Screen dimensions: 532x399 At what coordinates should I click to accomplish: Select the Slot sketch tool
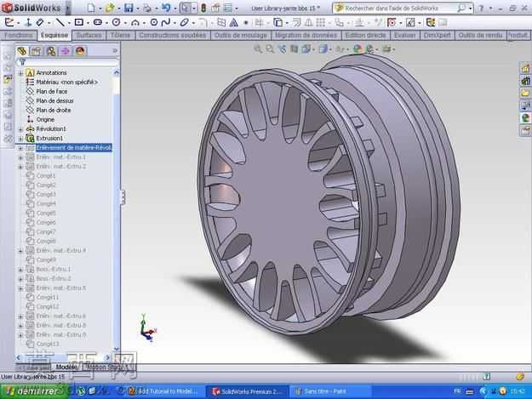pos(98,23)
